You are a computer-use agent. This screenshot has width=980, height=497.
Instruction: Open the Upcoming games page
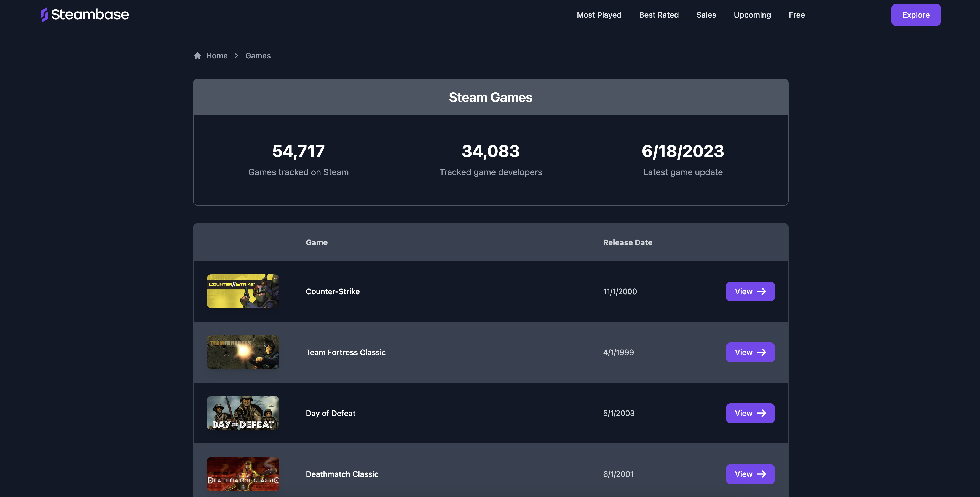pyautogui.click(x=752, y=15)
